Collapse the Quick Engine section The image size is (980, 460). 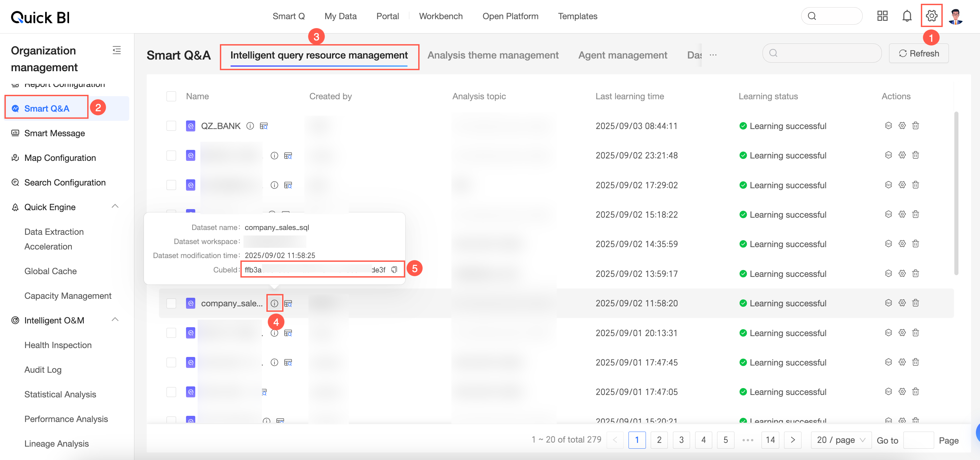115,206
